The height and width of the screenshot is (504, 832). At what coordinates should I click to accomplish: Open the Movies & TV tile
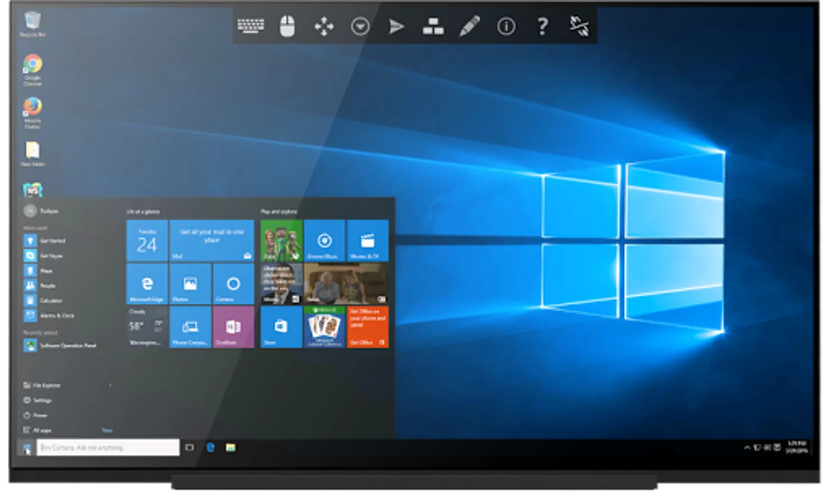point(368,241)
